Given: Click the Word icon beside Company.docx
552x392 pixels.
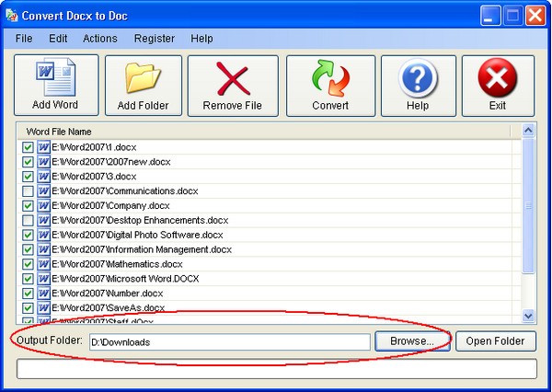Looking at the screenshot, I should (43, 205).
